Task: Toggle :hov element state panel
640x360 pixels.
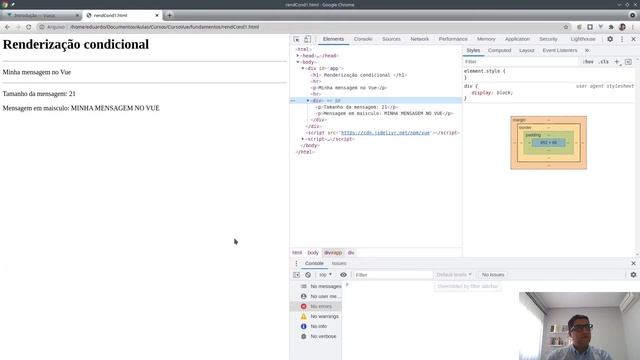Action: click(x=588, y=62)
